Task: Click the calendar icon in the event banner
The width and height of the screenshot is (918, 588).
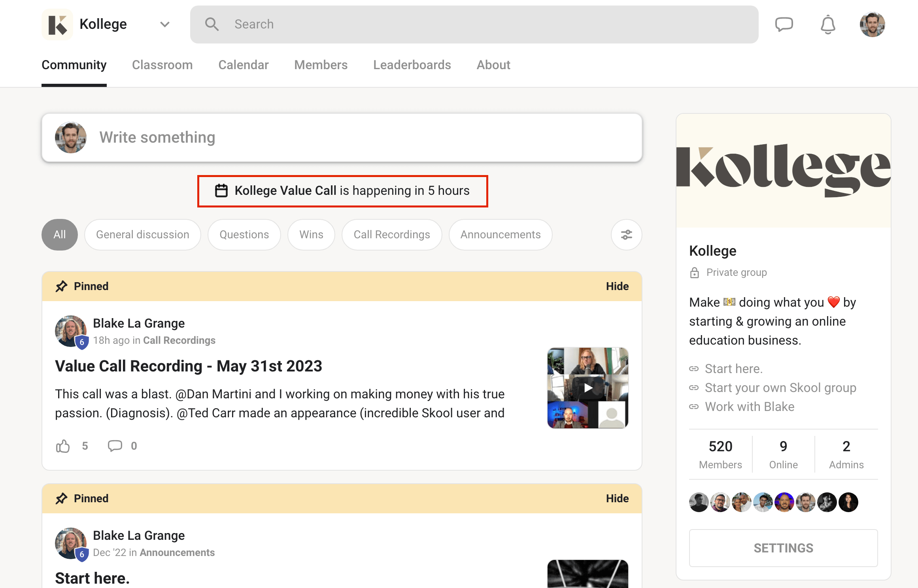Action: point(222,190)
